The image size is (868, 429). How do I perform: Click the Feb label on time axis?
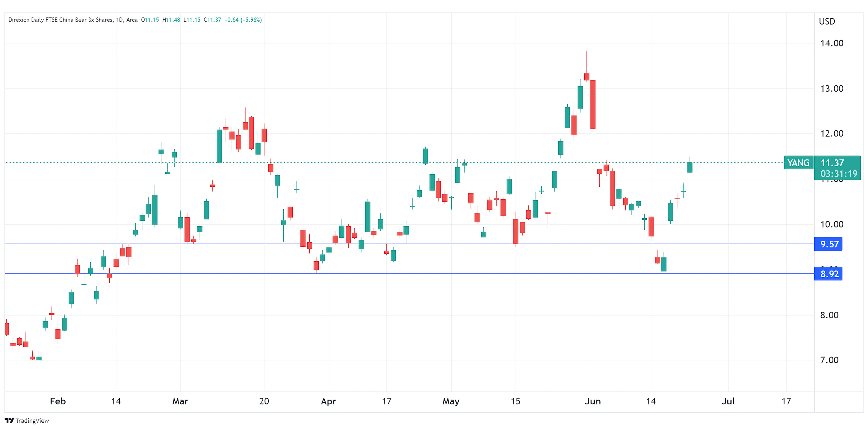pyautogui.click(x=58, y=401)
